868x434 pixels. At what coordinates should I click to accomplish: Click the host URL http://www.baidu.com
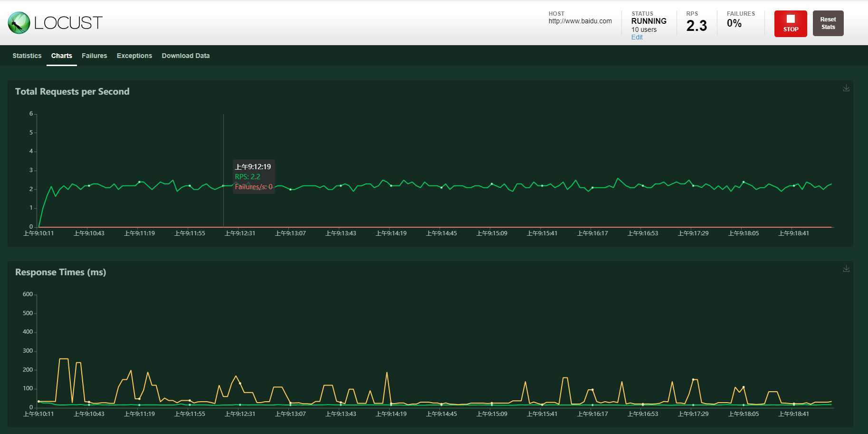pyautogui.click(x=580, y=21)
